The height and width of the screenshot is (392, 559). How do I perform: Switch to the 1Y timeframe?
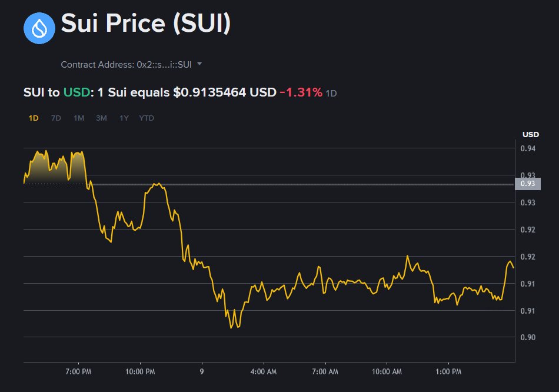(x=124, y=118)
